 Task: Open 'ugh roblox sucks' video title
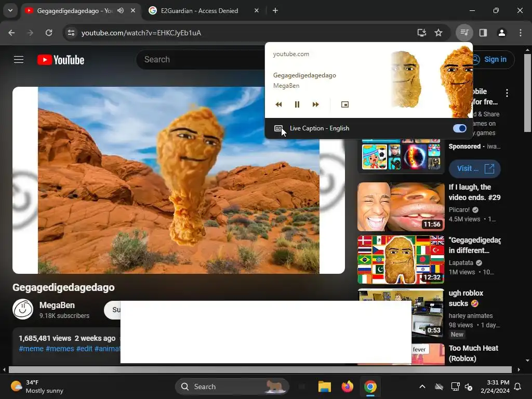click(x=466, y=298)
